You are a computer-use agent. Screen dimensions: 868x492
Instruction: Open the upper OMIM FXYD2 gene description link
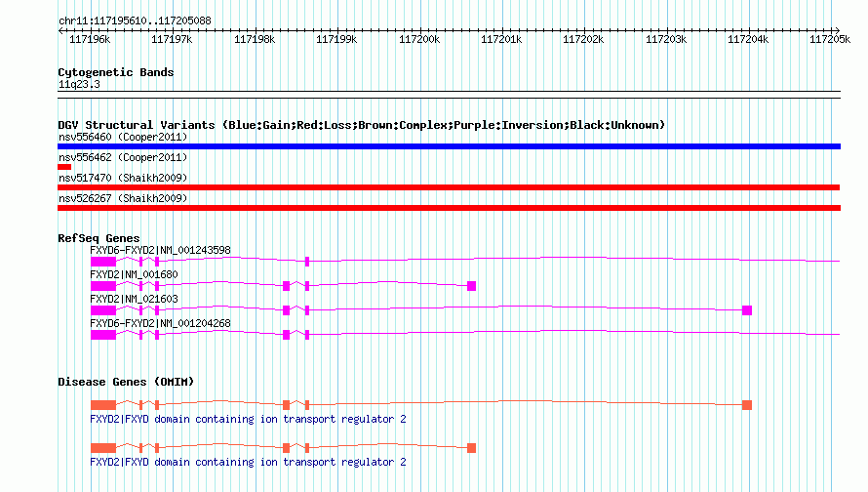[248, 419]
